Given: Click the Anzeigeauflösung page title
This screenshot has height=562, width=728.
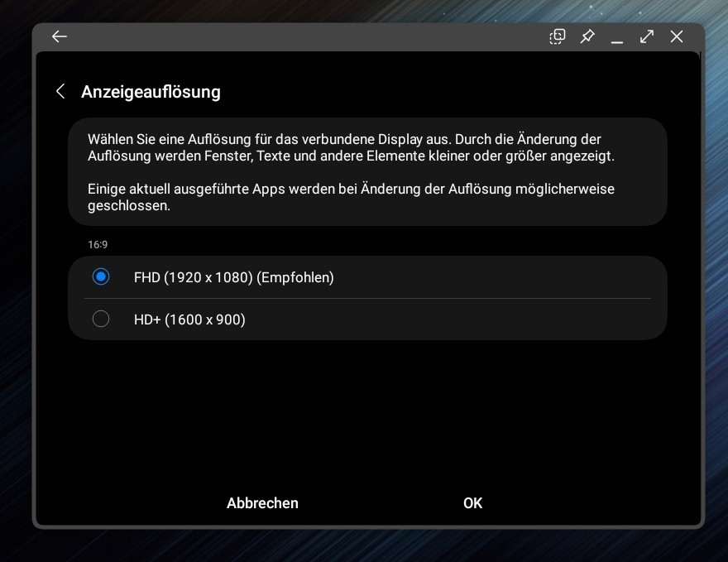Looking at the screenshot, I should tap(151, 92).
